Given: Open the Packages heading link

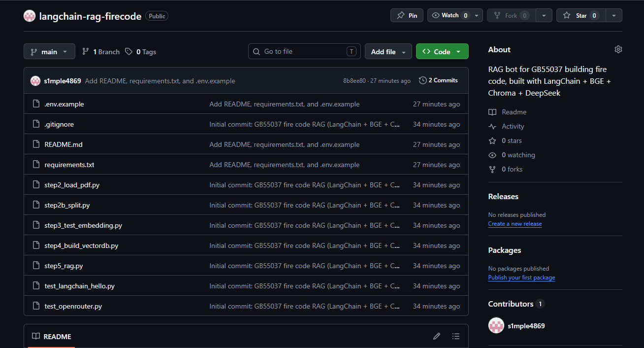Looking at the screenshot, I should pyautogui.click(x=505, y=250).
